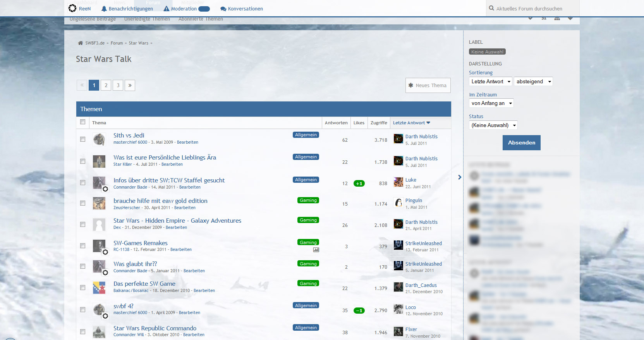644x340 pixels.
Task: Check the Das perfekte SW Game checkbox
Action: click(82, 287)
